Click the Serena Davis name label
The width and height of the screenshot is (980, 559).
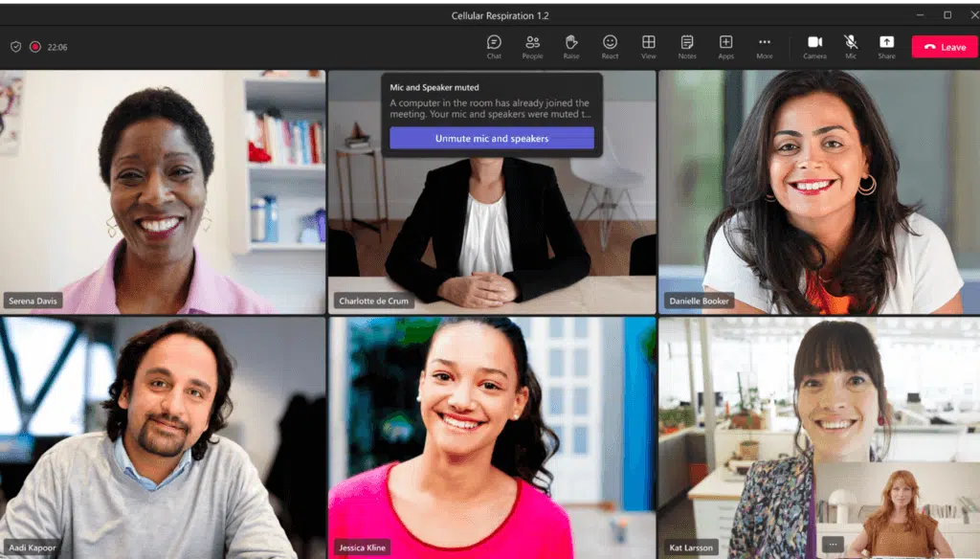coord(33,301)
